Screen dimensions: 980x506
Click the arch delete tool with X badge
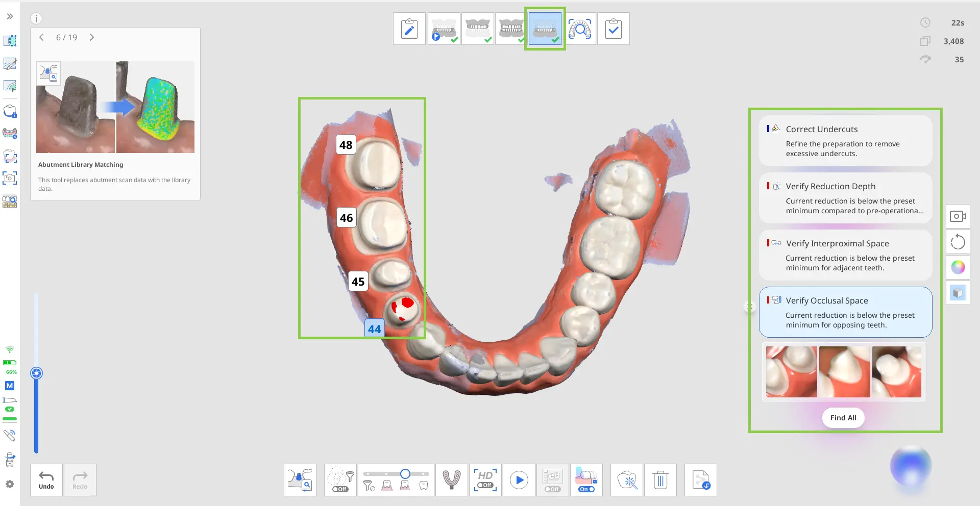coord(10,134)
